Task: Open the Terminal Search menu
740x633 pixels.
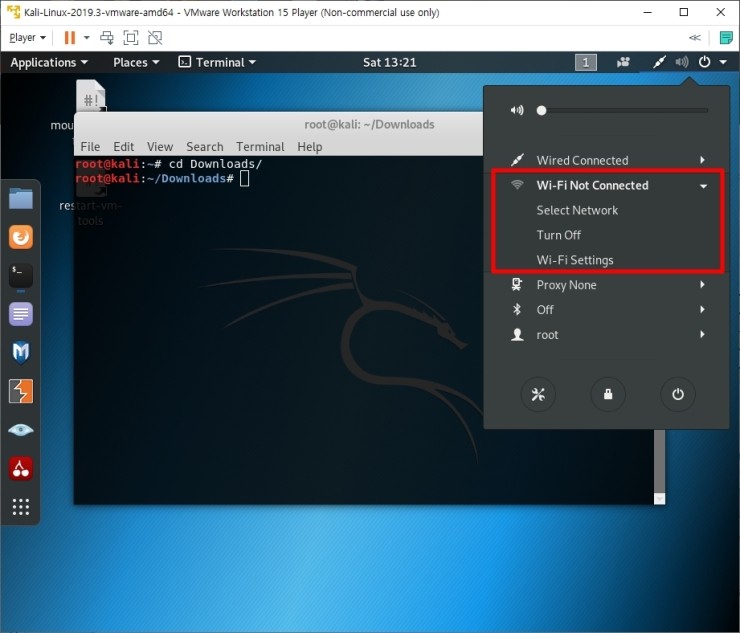Action: 204,147
